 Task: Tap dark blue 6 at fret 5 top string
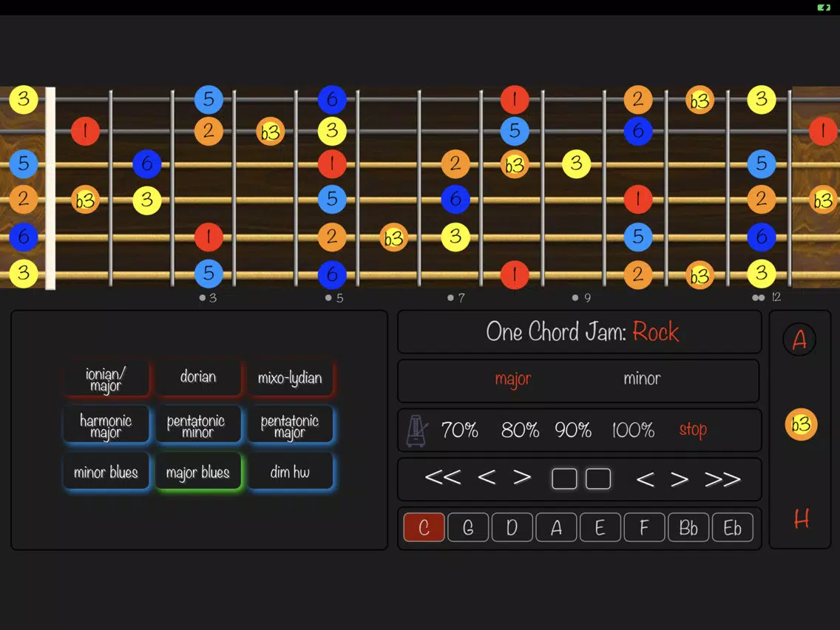pos(332,100)
